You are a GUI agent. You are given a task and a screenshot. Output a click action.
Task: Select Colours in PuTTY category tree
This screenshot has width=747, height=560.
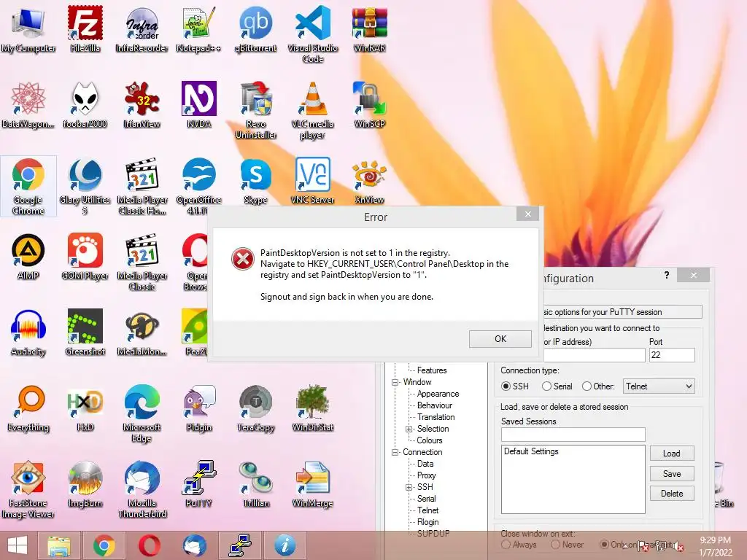pos(429,440)
